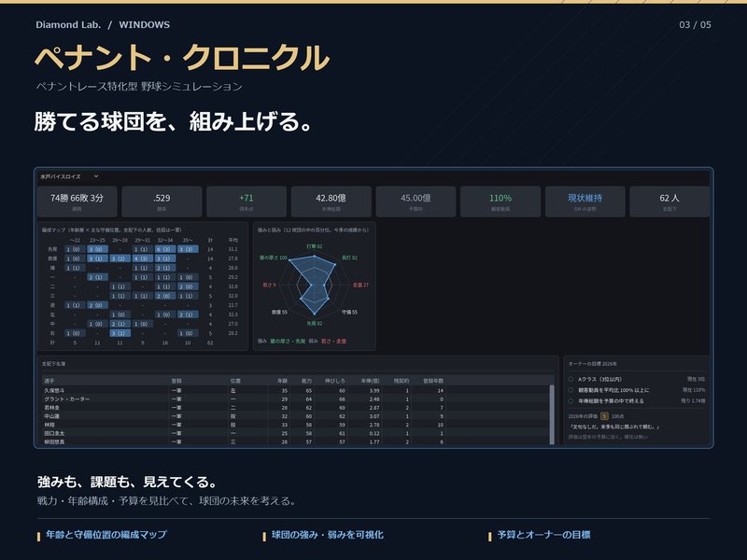Screen dimensions: 747x560
Task: Click the ペナント・クロニクル title
Action: tap(182, 58)
